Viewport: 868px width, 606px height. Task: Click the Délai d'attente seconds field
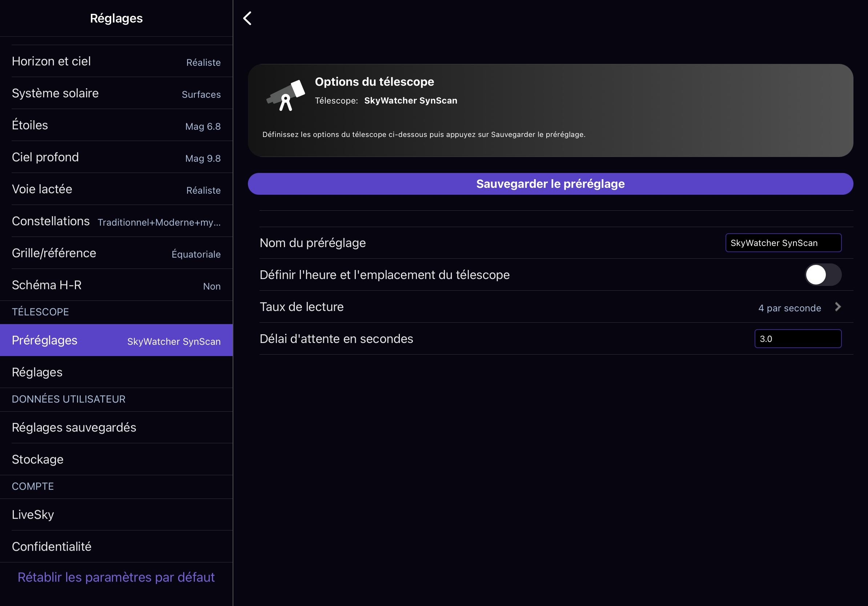(798, 339)
